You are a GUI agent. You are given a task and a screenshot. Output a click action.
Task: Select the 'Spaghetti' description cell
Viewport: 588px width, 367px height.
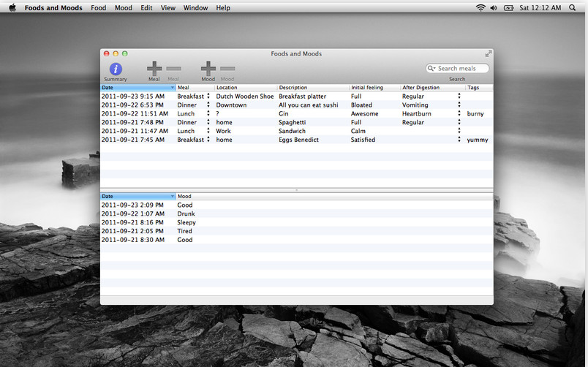pos(292,122)
